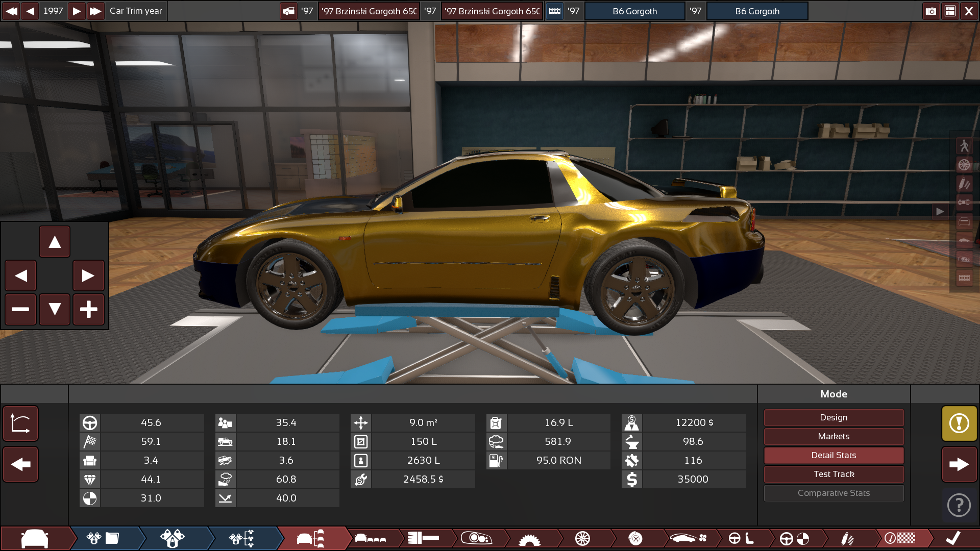Toggle the headlight fixtures view icon
This screenshot has height=551, width=980.
point(964,259)
